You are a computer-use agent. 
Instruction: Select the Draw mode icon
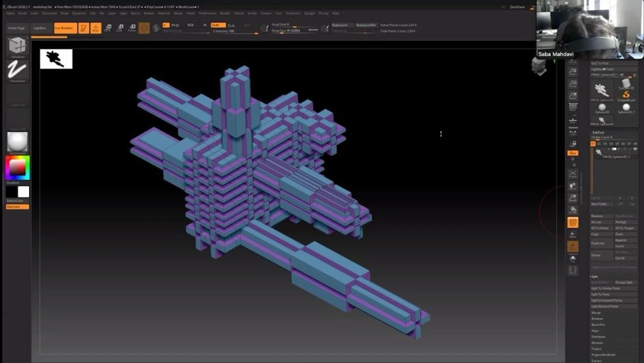coord(95,28)
